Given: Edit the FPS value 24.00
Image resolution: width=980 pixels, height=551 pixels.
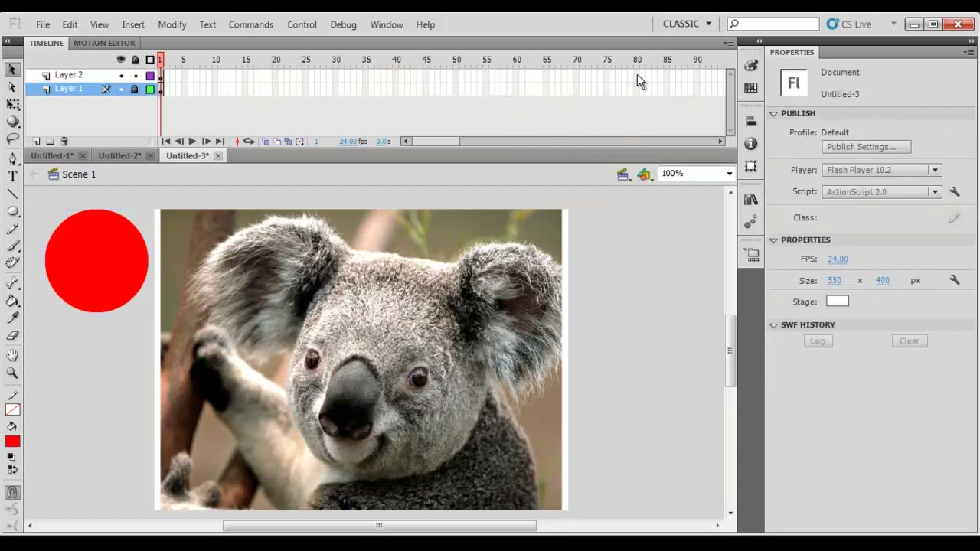Looking at the screenshot, I should [838, 259].
